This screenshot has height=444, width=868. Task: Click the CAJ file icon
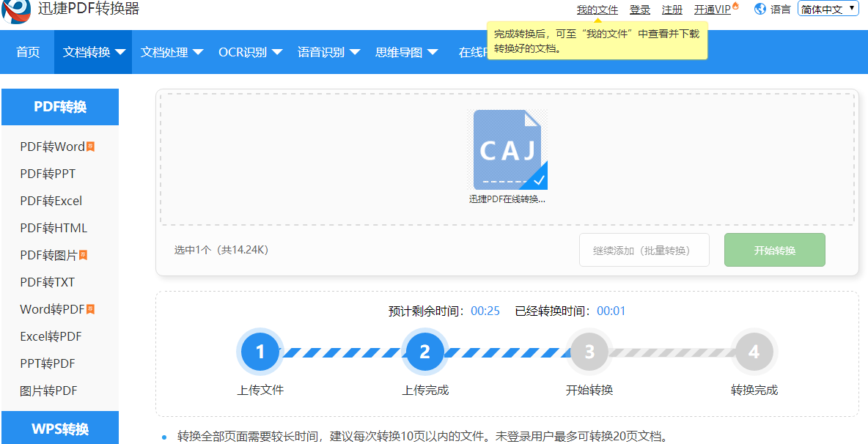click(509, 149)
